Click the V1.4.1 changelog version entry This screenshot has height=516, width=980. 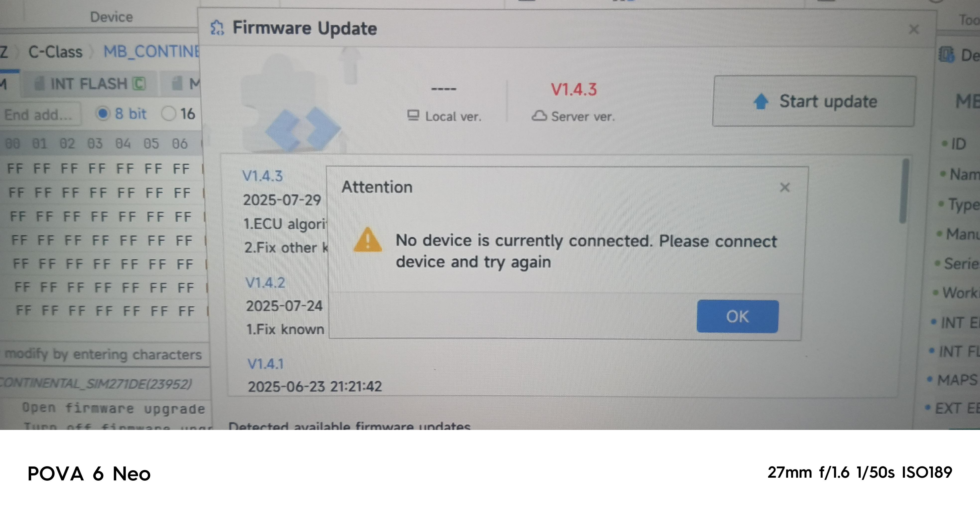pyautogui.click(x=266, y=364)
